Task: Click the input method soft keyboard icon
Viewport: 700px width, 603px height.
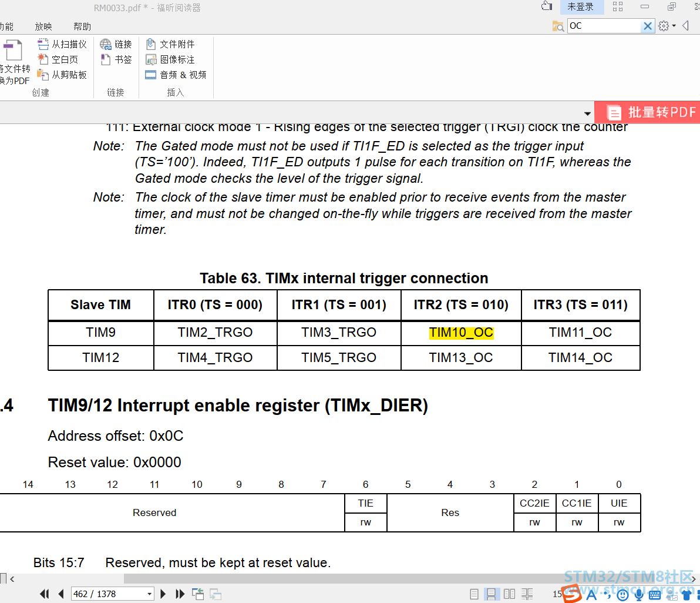Action: point(655,595)
